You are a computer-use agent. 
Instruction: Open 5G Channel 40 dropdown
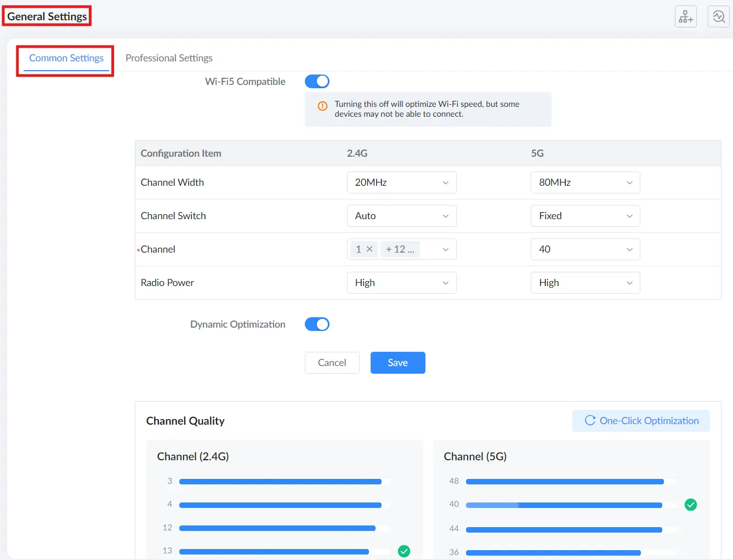pos(586,249)
